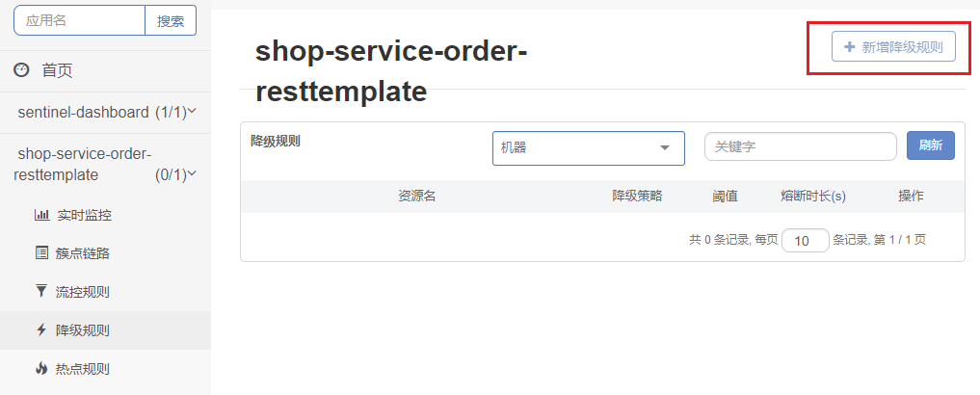Screen dimensions: 980x395
Task: Click the funnel icon for 流控规则
Action: (x=41, y=291)
